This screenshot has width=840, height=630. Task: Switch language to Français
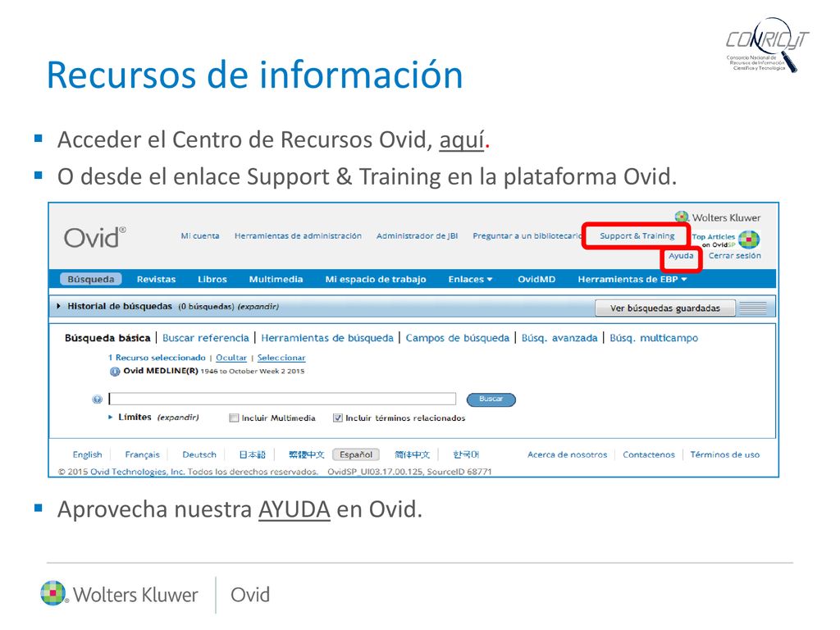coord(142,454)
